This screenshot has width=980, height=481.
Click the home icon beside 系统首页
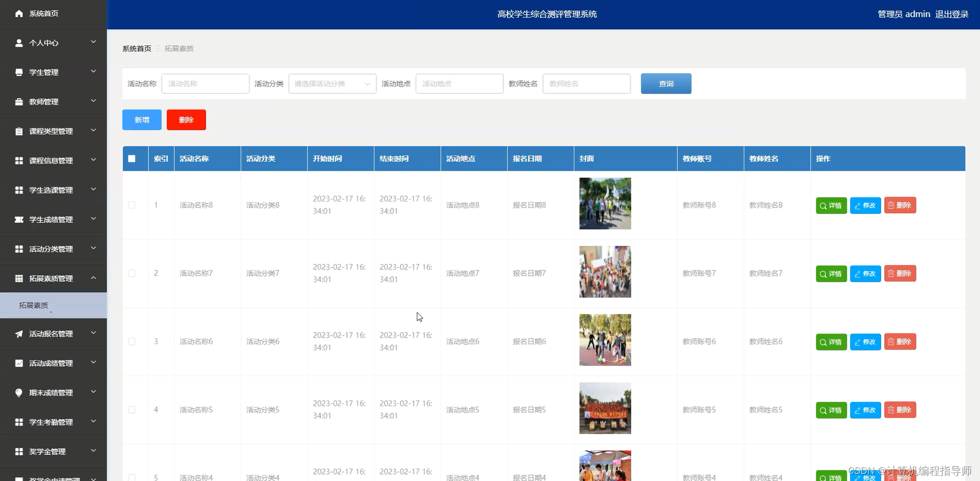pos(19,13)
